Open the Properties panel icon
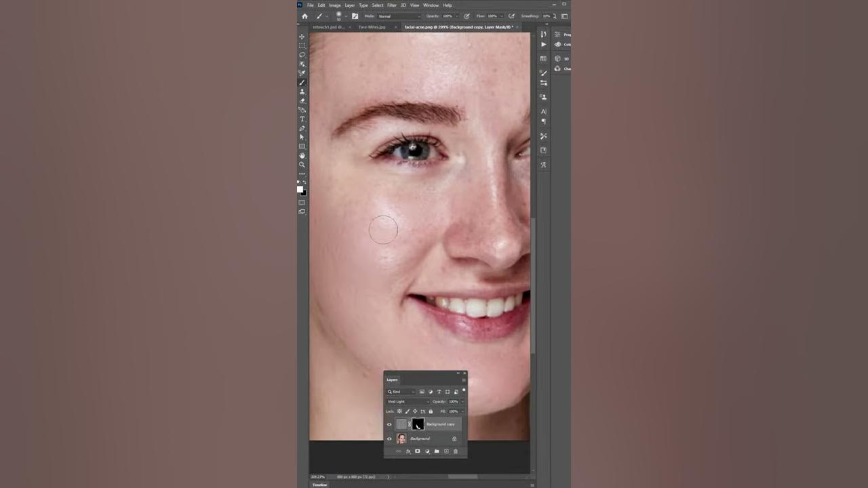868x488 pixels. [x=557, y=35]
